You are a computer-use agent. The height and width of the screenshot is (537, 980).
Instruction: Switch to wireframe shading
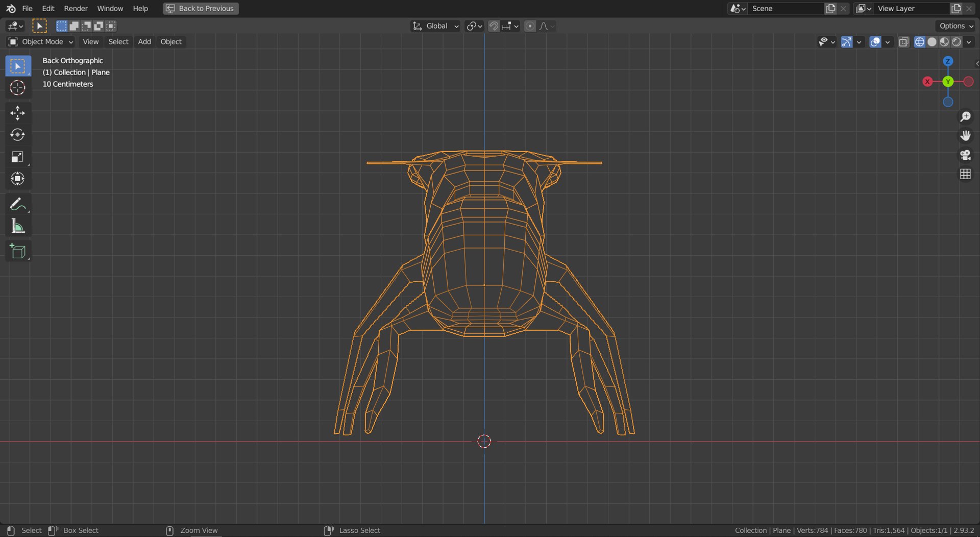pyautogui.click(x=920, y=42)
